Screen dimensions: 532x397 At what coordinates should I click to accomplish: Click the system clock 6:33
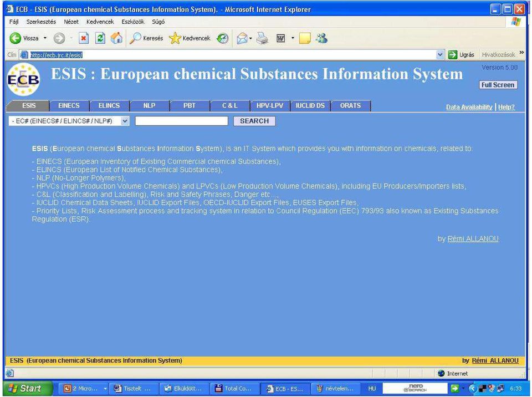[x=515, y=389]
